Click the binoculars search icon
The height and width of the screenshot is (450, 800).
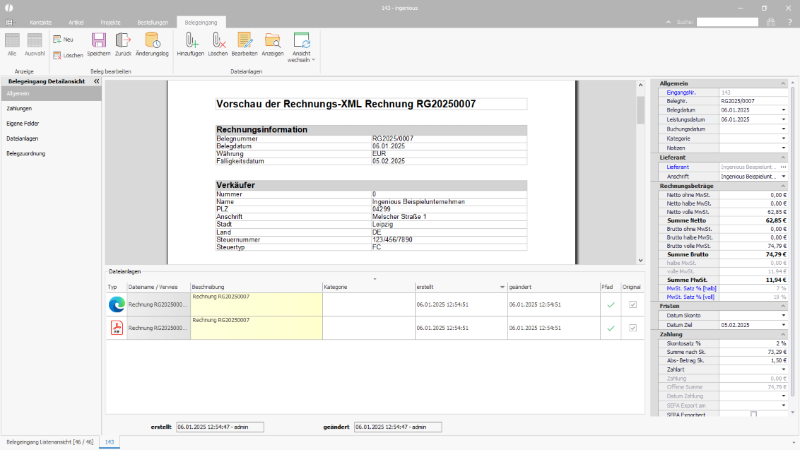coord(771,22)
